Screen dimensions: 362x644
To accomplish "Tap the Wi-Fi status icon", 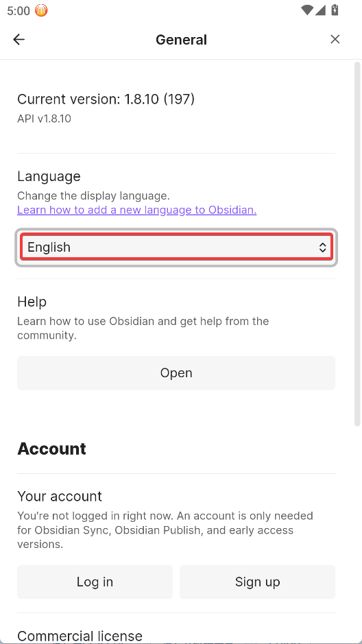I will pos(306,10).
